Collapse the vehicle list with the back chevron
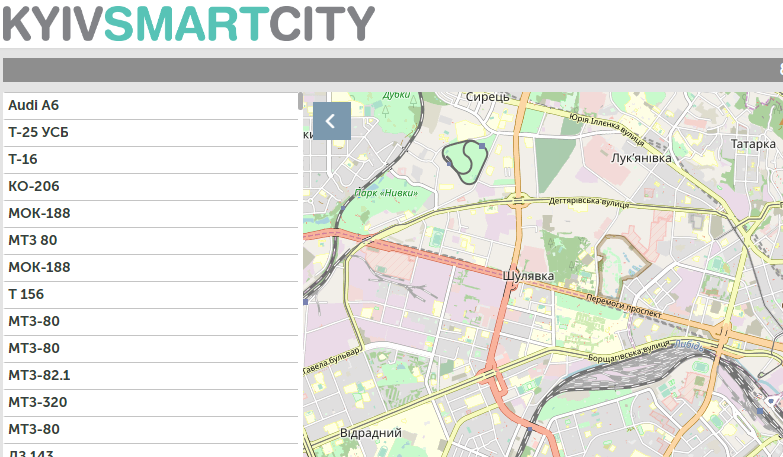The image size is (783, 457). (x=332, y=121)
